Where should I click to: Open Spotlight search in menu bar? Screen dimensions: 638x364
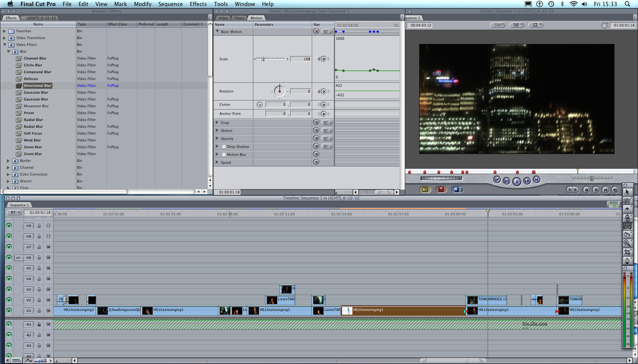pos(627,4)
